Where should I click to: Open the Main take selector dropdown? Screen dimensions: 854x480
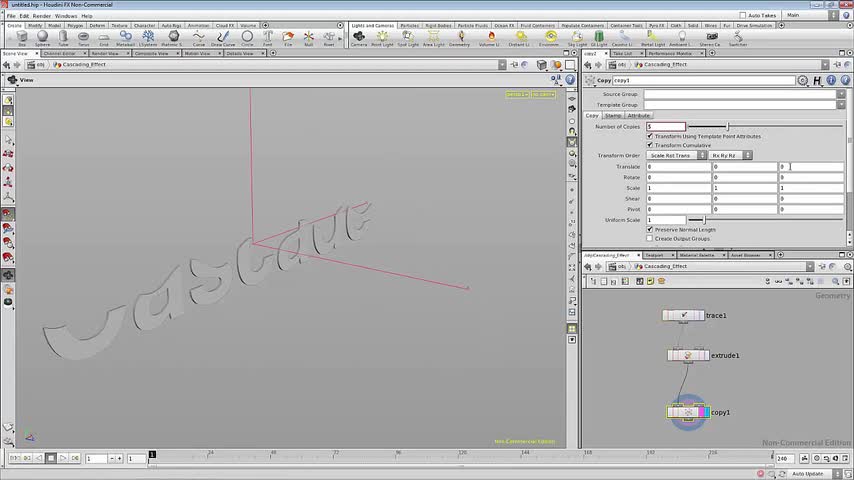coord(812,15)
